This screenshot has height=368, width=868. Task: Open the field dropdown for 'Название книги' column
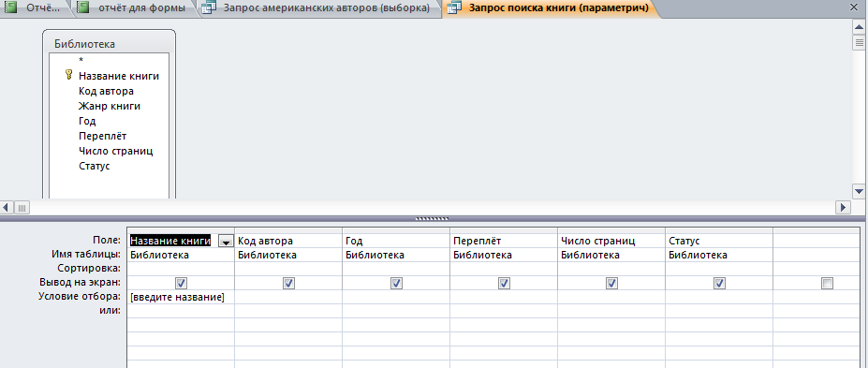226,242
